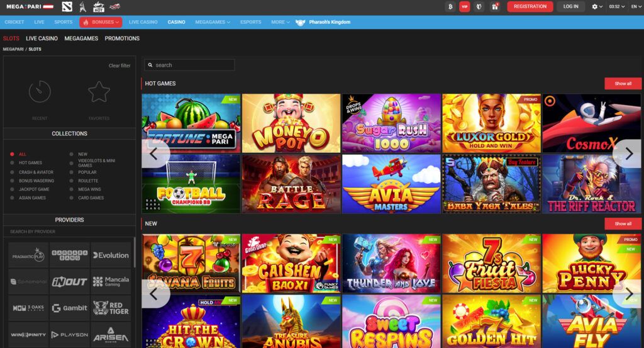The image size is (644, 348).
Task: Open the settings gear dropdown
Action: tap(597, 6)
